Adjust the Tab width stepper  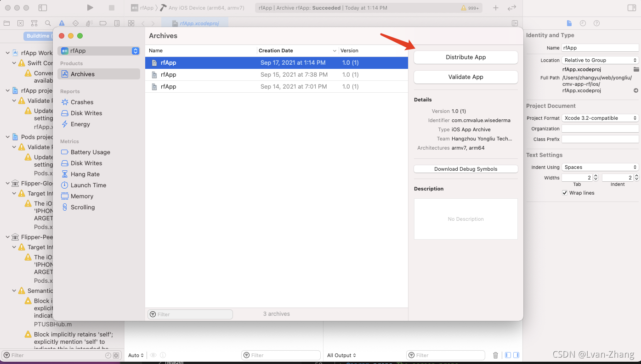point(596,177)
